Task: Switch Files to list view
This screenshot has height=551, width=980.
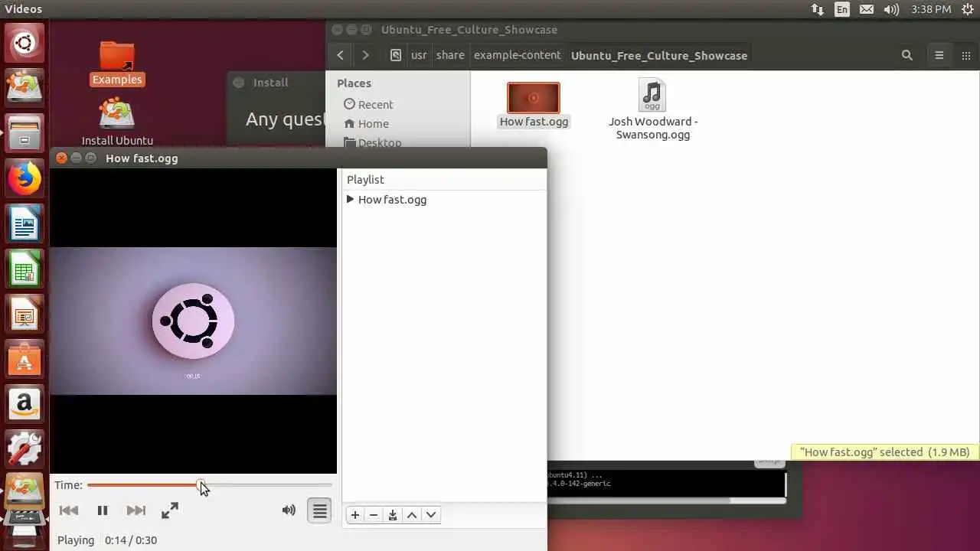Action: tap(939, 55)
